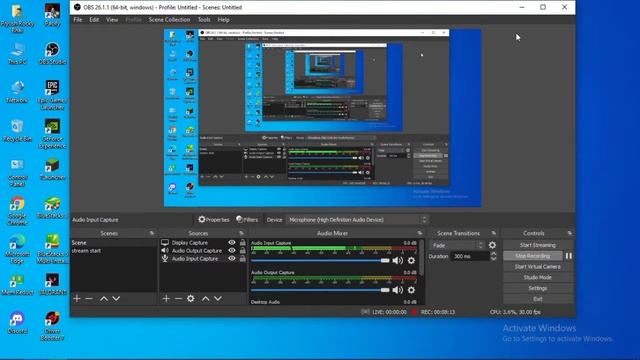Add a new scene with the plus icon
Screen dimensions: 640x360
coord(77,299)
